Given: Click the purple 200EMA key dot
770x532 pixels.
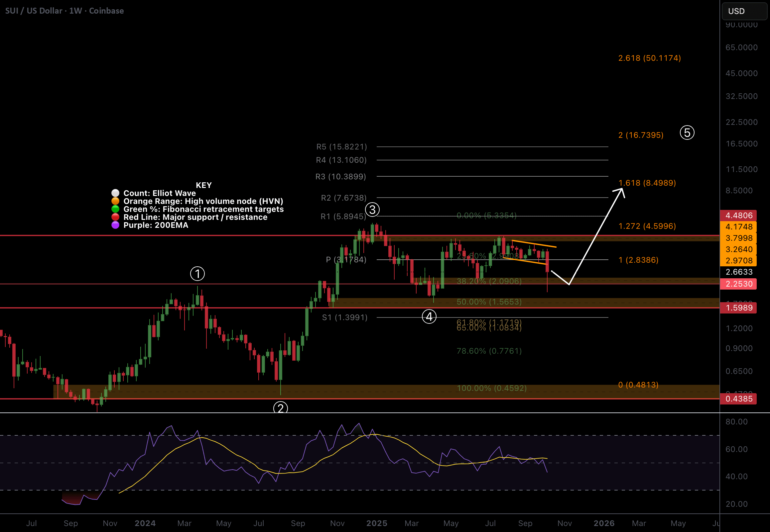Looking at the screenshot, I should pos(115,225).
